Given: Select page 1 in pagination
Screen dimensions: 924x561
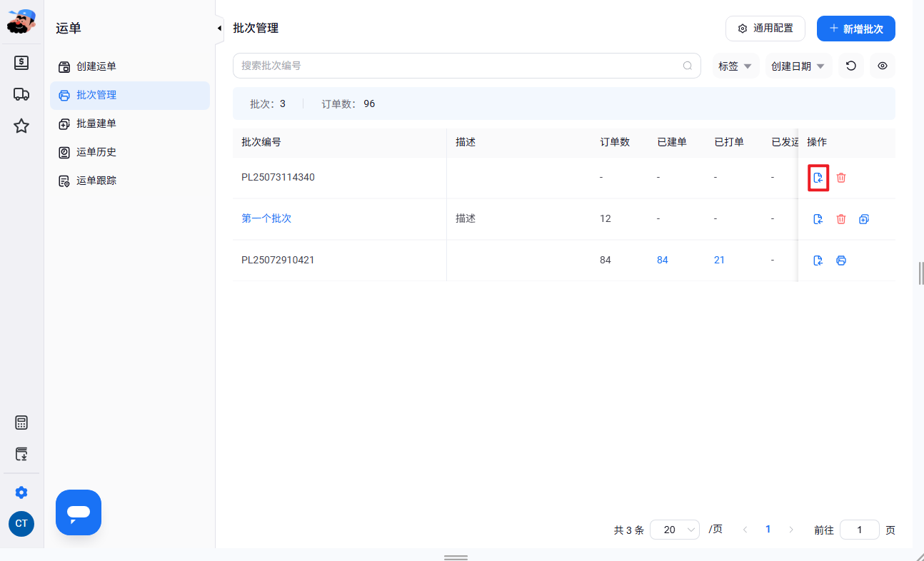Looking at the screenshot, I should click(768, 530).
